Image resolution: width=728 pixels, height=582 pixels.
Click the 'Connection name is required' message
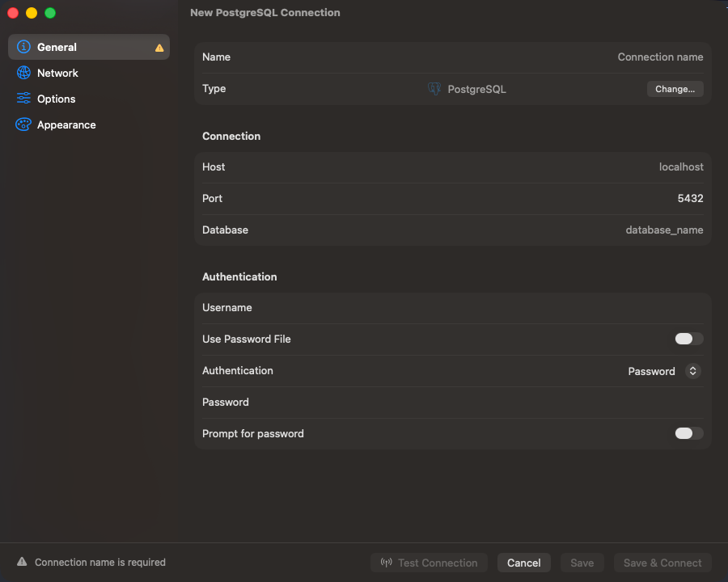100,562
